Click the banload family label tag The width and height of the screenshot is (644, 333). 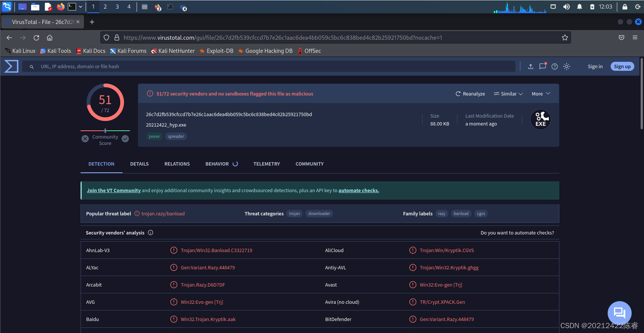461,214
